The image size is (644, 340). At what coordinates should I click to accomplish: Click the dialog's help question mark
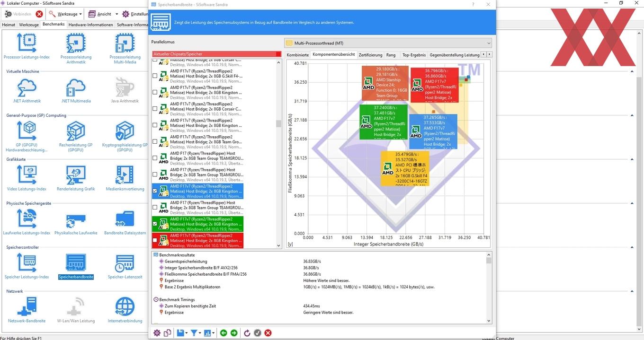tap(473, 4)
